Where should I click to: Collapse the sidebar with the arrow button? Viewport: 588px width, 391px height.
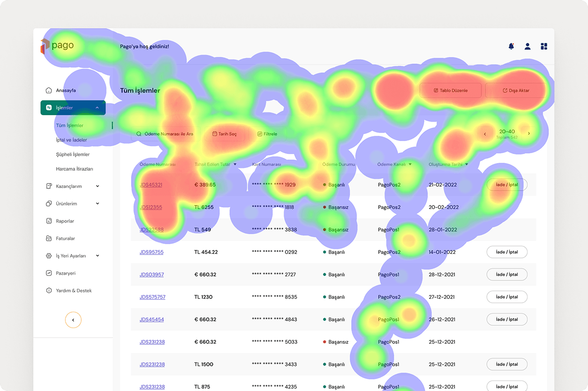(73, 320)
